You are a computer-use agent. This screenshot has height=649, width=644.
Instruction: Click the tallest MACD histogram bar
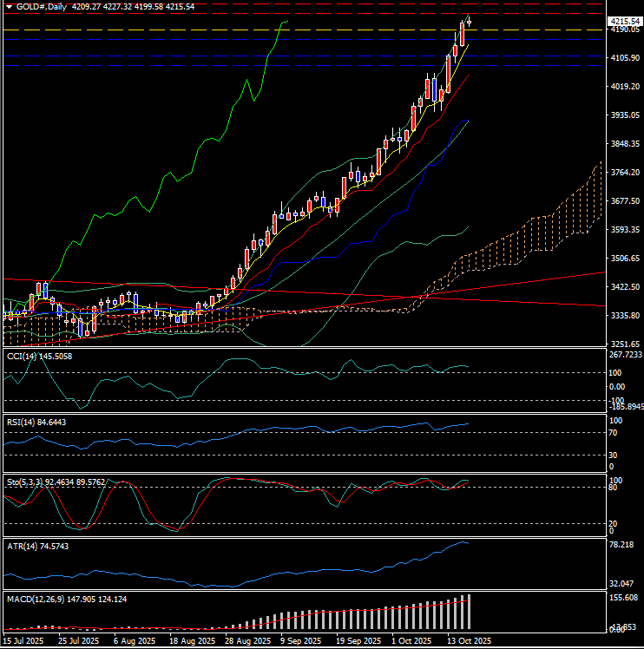tap(470, 611)
